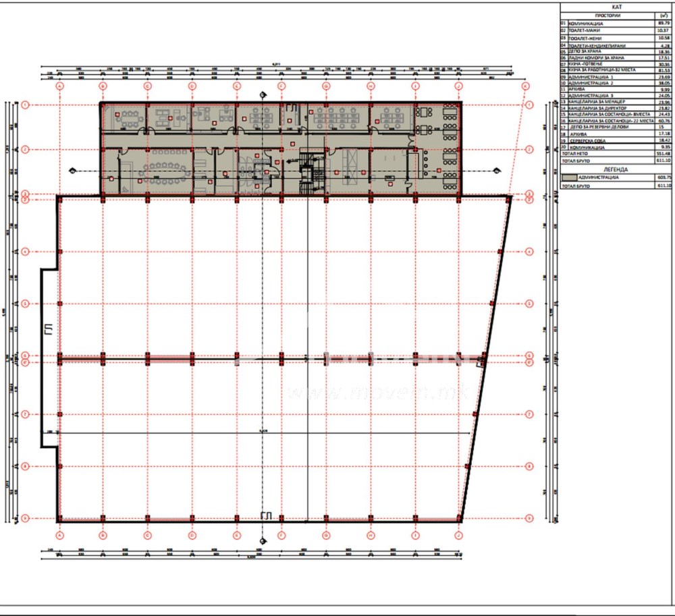This screenshot has width=675, height=616.
Task: Click the ТОТАЛ НЕТО row value 551.48
Action: 664,154
